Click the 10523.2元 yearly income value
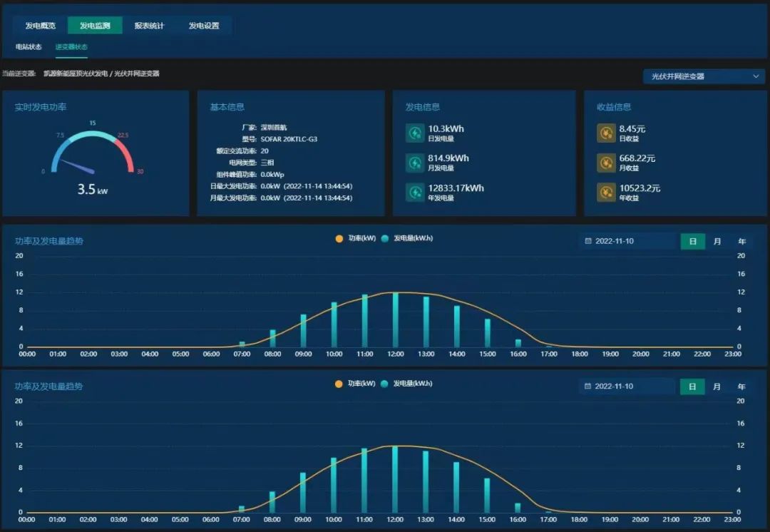The width and height of the screenshot is (770, 532). (640, 188)
